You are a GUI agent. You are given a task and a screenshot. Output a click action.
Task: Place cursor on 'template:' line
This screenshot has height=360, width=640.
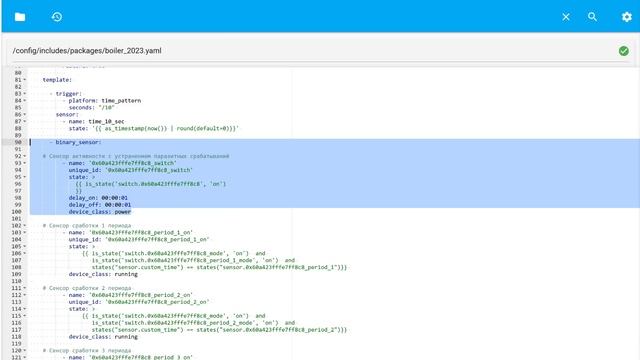(x=57, y=80)
